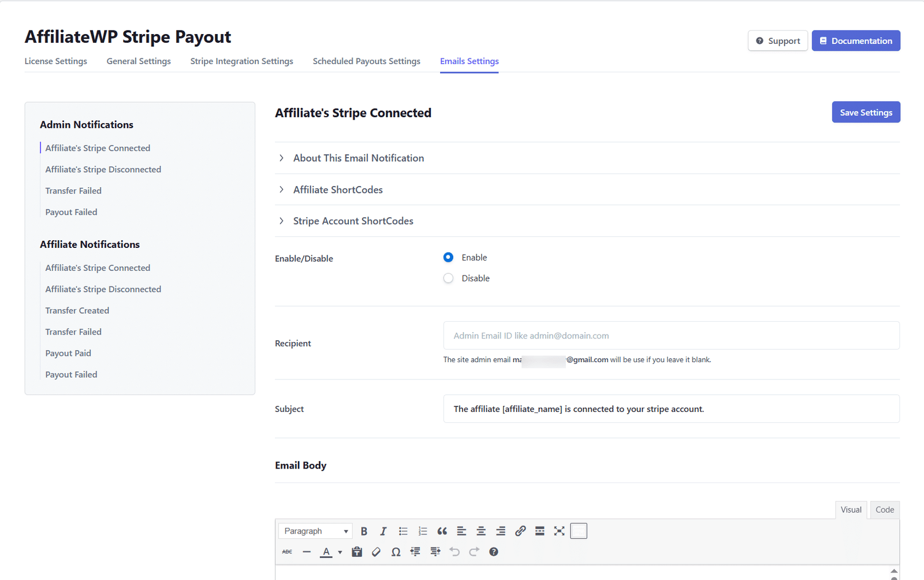The width and height of the screenshot is (924, 580).
Task: Open special character Omega icon
Action: 396,552
